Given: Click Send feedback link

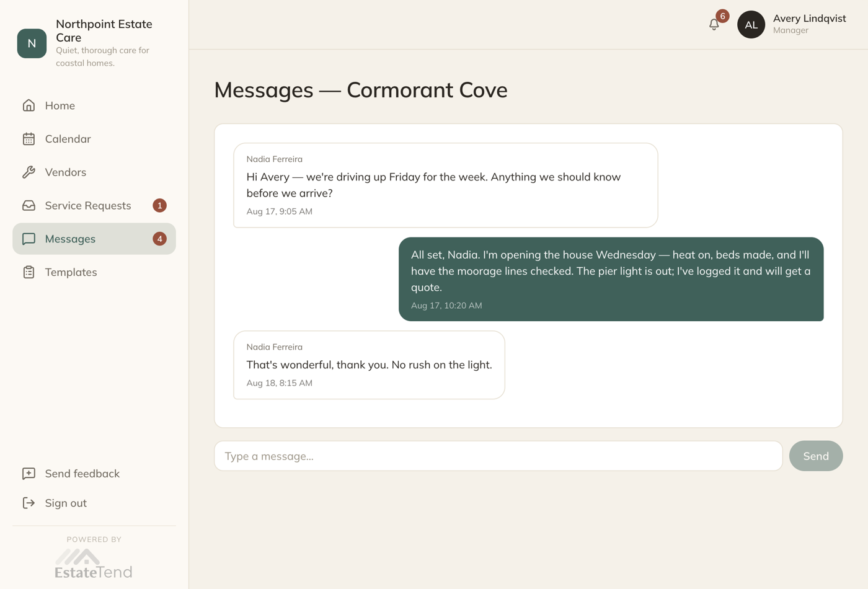Looking at the screenshot, I should click(x=94, y=474).
